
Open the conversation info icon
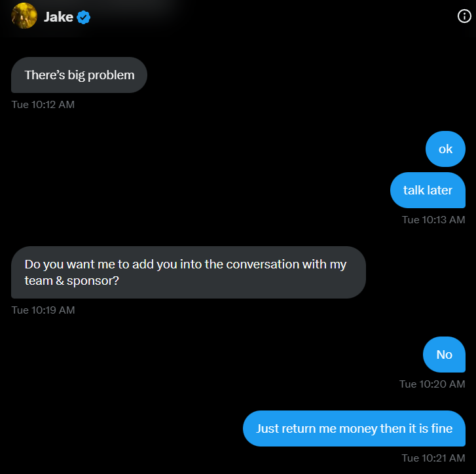[464, 17]
